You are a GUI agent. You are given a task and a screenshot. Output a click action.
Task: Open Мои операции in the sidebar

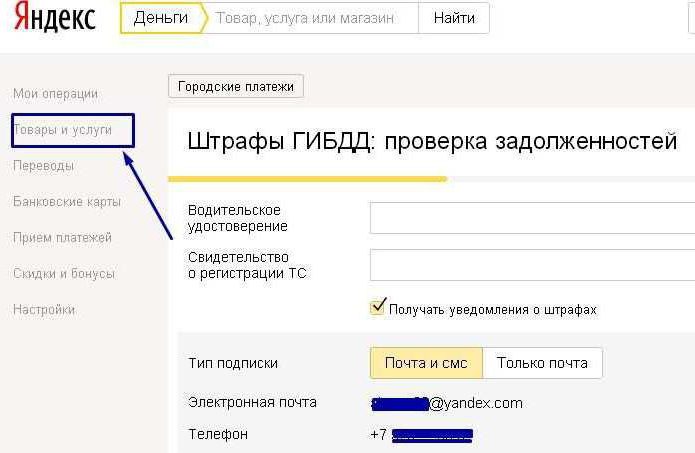pyautogui.click(x=55, y=93)
